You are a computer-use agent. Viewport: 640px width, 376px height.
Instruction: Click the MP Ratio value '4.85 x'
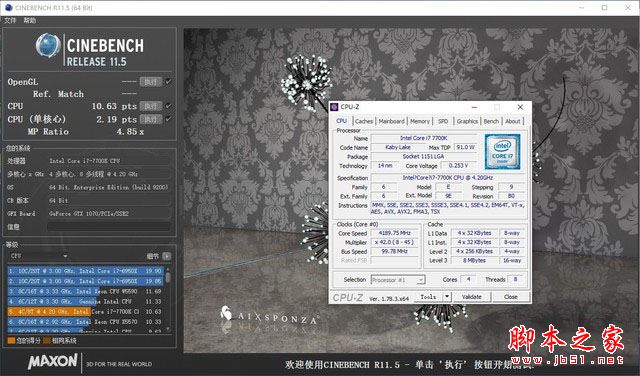coord(130,131)
